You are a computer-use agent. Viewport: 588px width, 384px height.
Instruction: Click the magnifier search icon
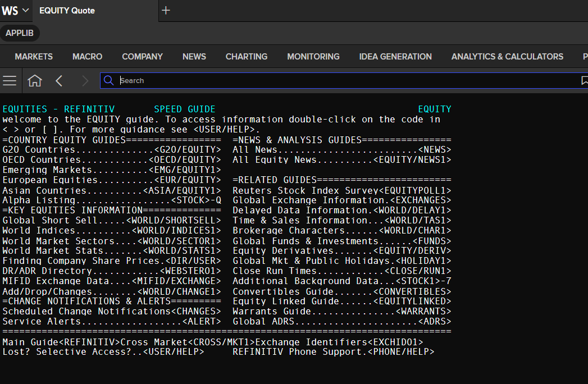(x=109, y=80)
